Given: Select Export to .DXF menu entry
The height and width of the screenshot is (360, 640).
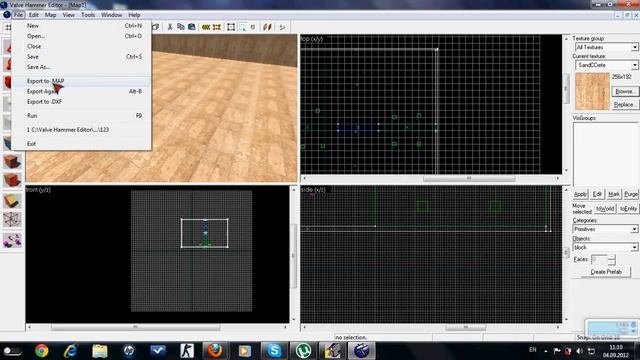Looking at the screenshot, I should pos(81,102).
